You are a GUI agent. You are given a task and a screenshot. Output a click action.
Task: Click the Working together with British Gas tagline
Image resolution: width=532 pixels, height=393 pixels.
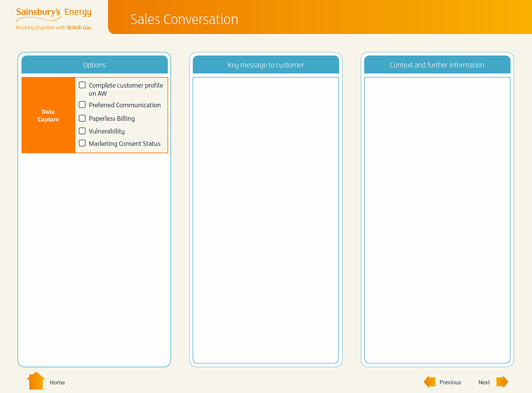pyautogui.click(x=53, y=27)
